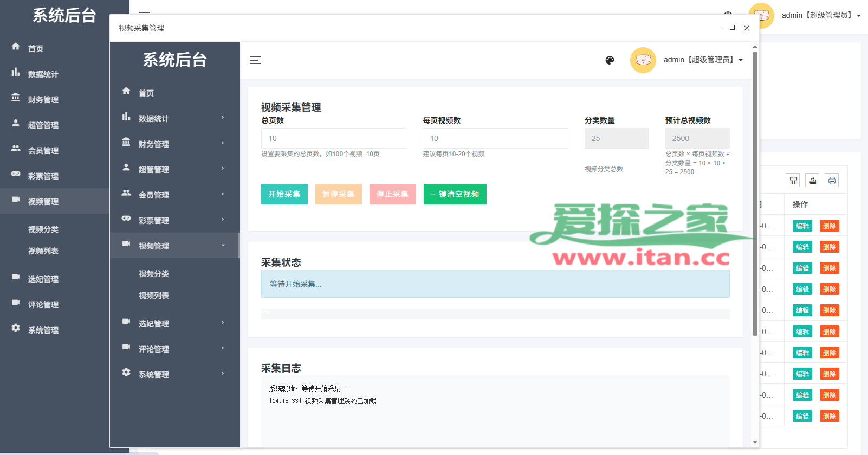Viewport: 868px width, 455px height.
Task: Click the 开始采集 button
Action: click(284, 194)
